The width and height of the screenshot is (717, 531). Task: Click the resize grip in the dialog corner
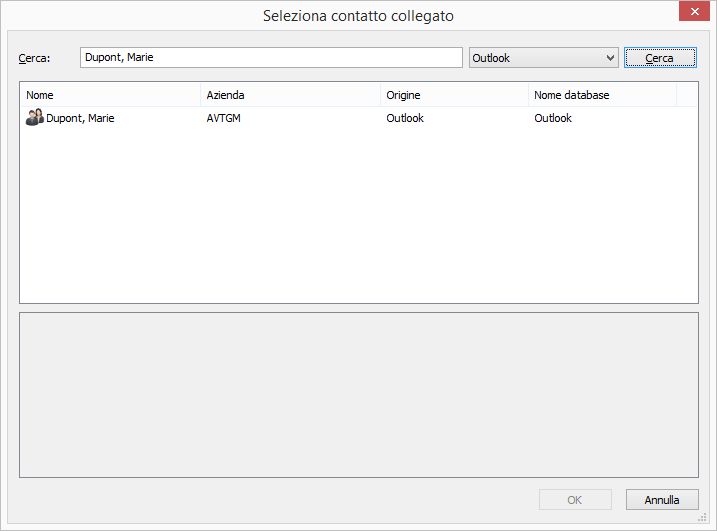coord(702,517)
